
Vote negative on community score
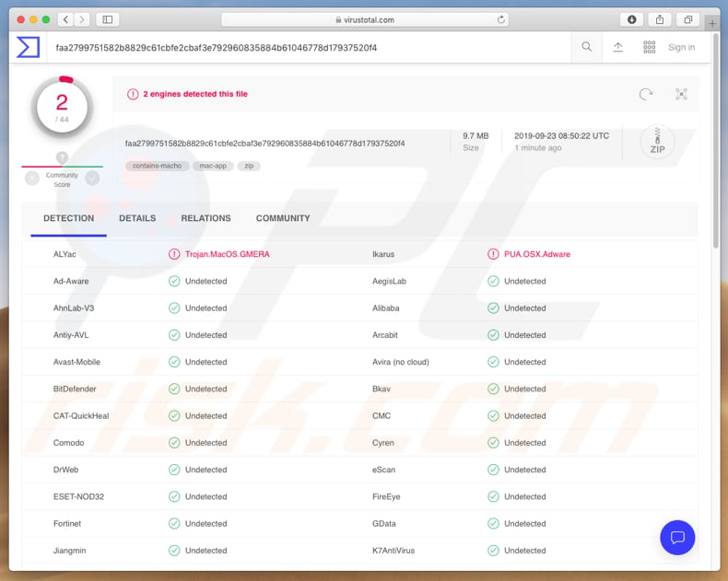pyautogui.click(x=32, y=179)
